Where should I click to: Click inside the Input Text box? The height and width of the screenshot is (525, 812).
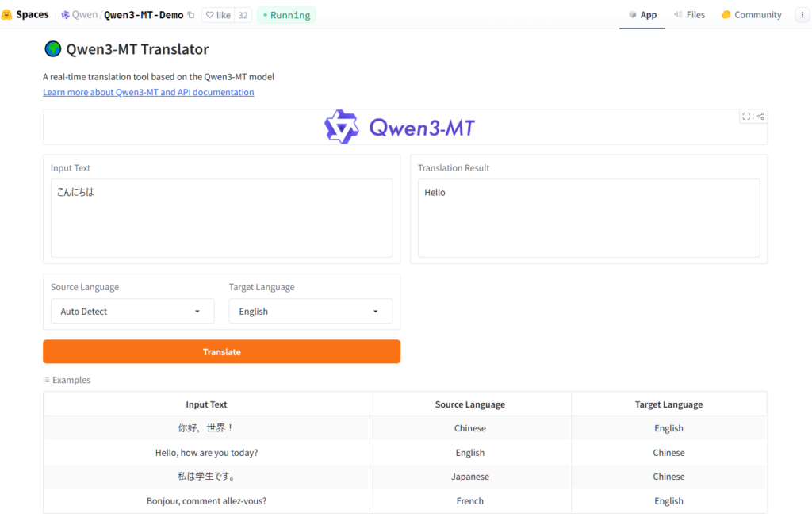pos(222,218)
